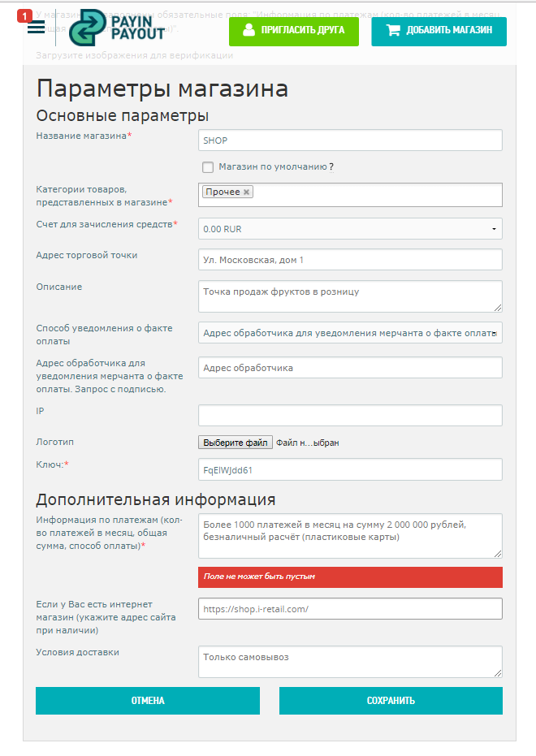
Task: Expand Способ уведомления о факте оплаты dropdown
Action: pyautogui.click(x=350, y=333)
